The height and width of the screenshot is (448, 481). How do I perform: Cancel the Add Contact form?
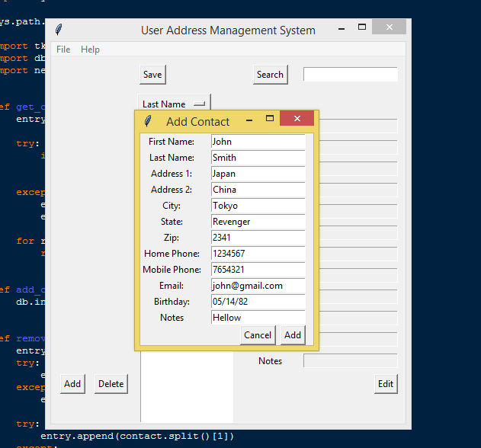258,335
